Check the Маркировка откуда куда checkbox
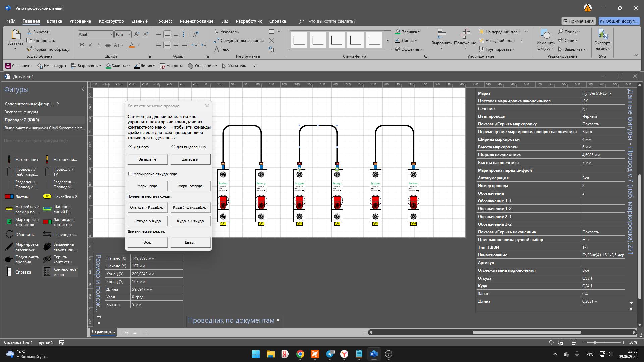The height and width of the screenshot is (362, 644). (x=130, y=174)
